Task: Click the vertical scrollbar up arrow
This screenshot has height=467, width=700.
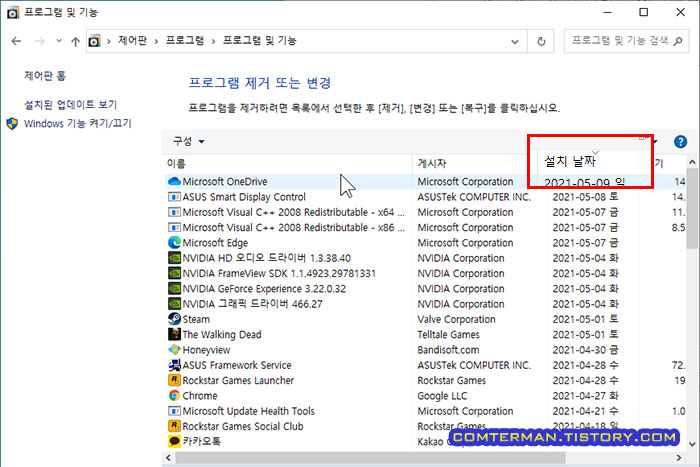Action: pos(692,162)
